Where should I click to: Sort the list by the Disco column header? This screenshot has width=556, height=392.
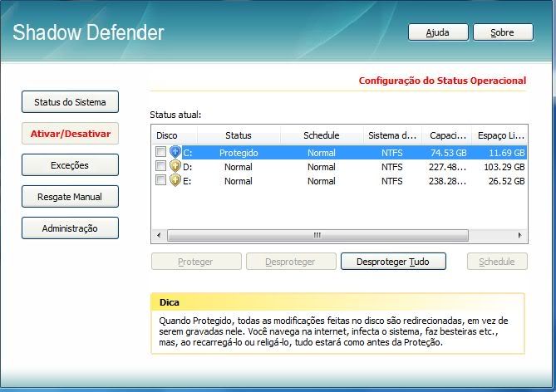(175, 135)
